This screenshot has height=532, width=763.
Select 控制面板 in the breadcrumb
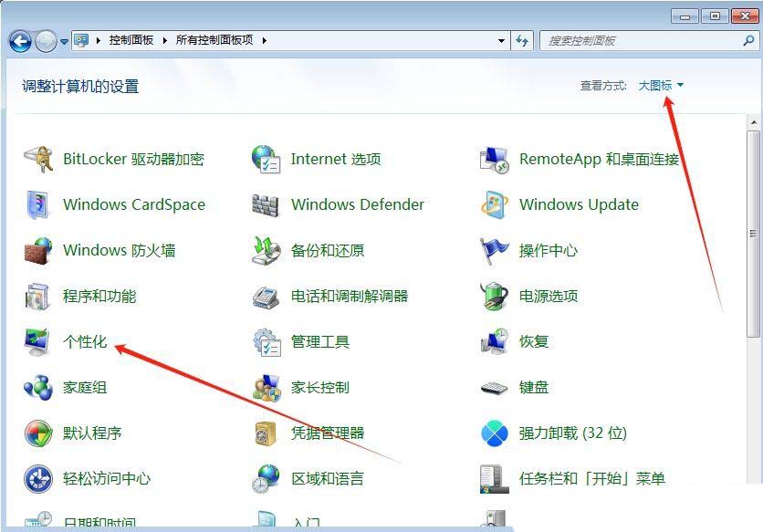[131, 40]
